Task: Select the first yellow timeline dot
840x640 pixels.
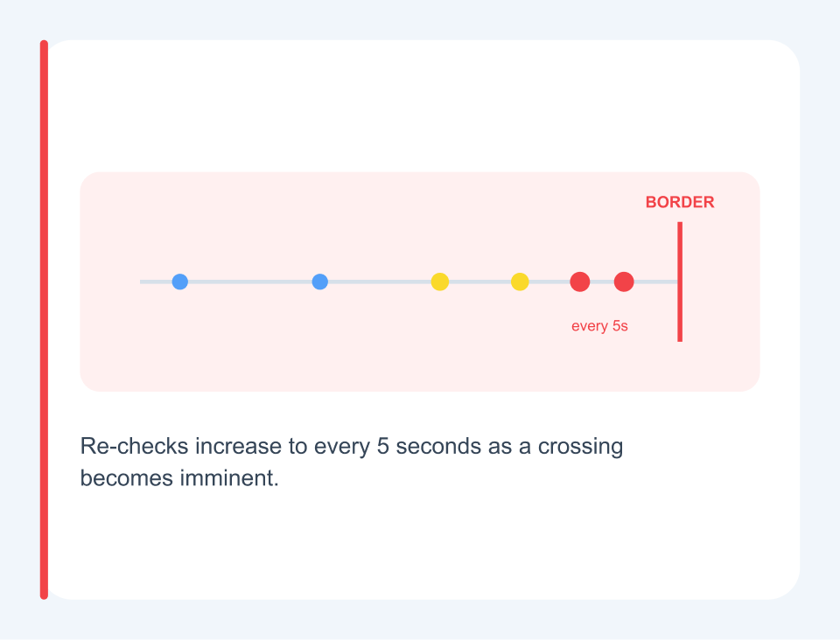Action: point(440,282)
